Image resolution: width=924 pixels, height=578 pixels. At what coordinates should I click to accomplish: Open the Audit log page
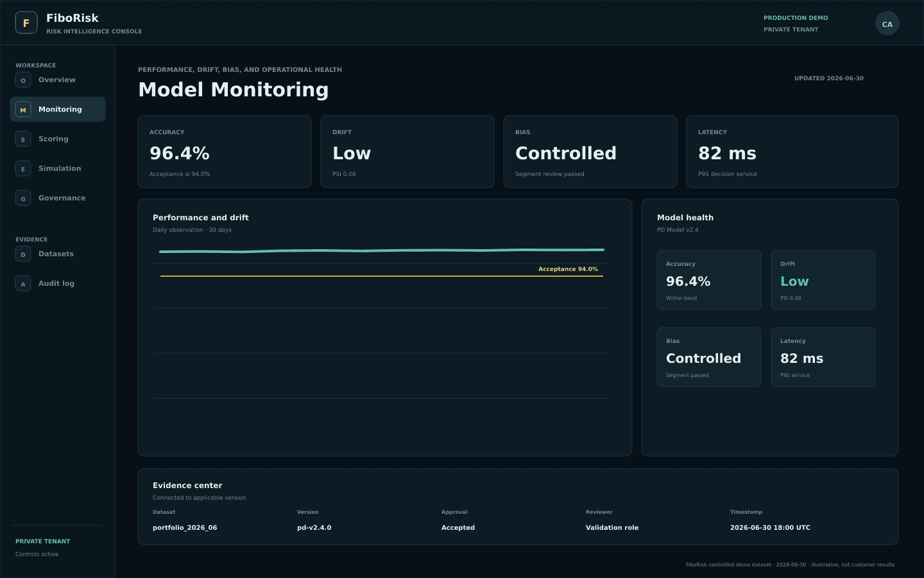[x=56, y=284]
